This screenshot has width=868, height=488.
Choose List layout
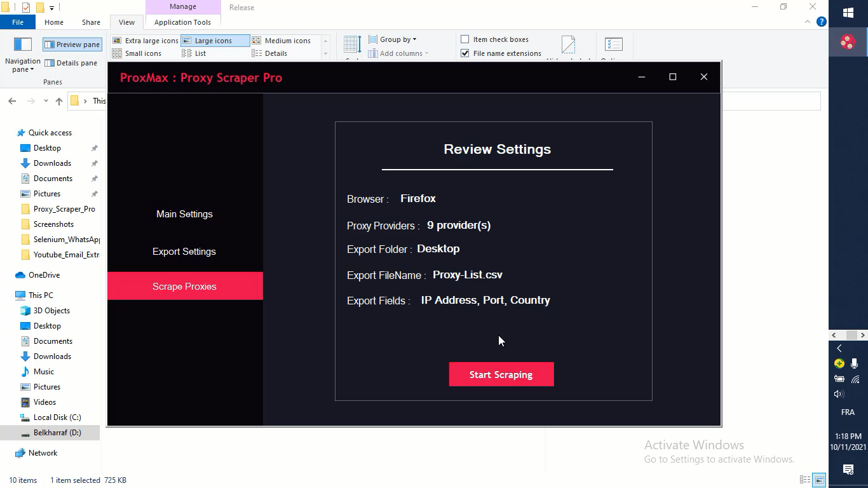[194, 53]
